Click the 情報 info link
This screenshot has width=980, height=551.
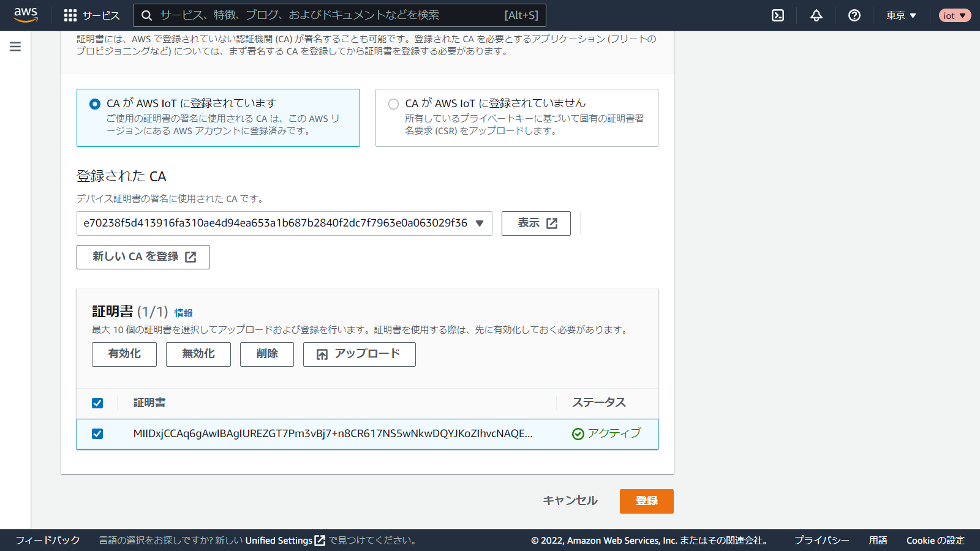pos(183,313)
